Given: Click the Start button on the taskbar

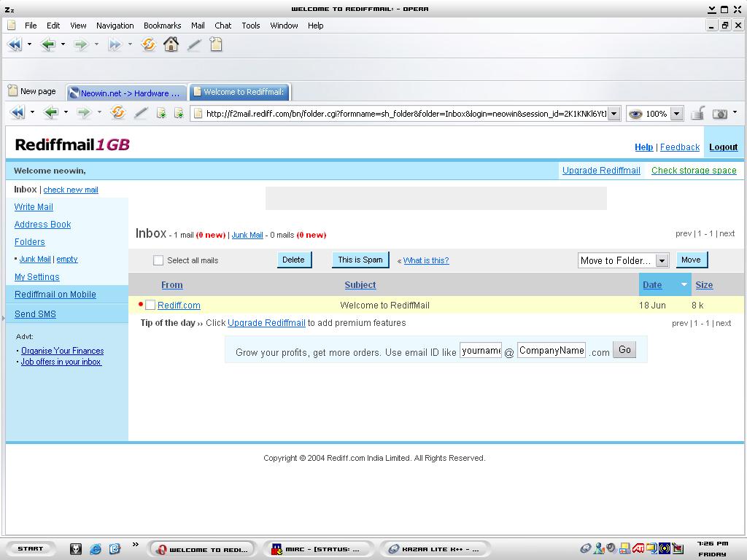Looking at the screenshot, I should point(30,549).
